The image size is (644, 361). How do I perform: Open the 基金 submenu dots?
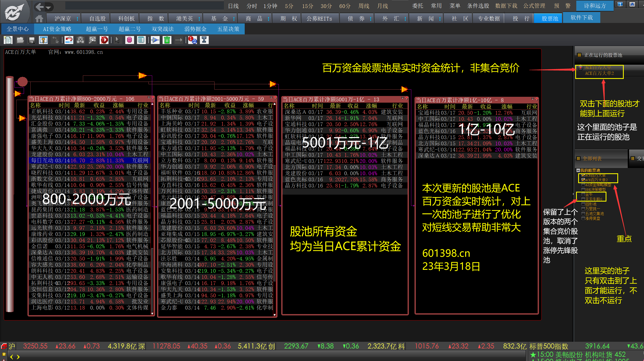(x=234, y=19)
